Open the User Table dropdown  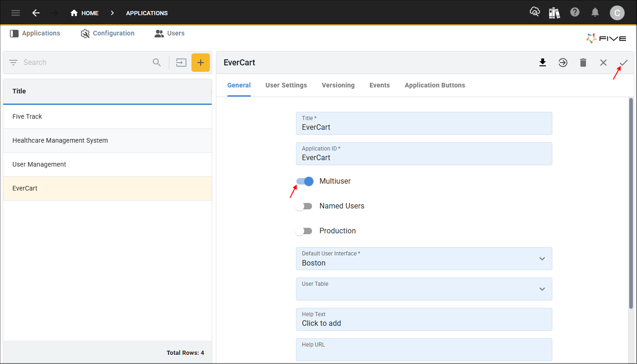pos(423,289)
